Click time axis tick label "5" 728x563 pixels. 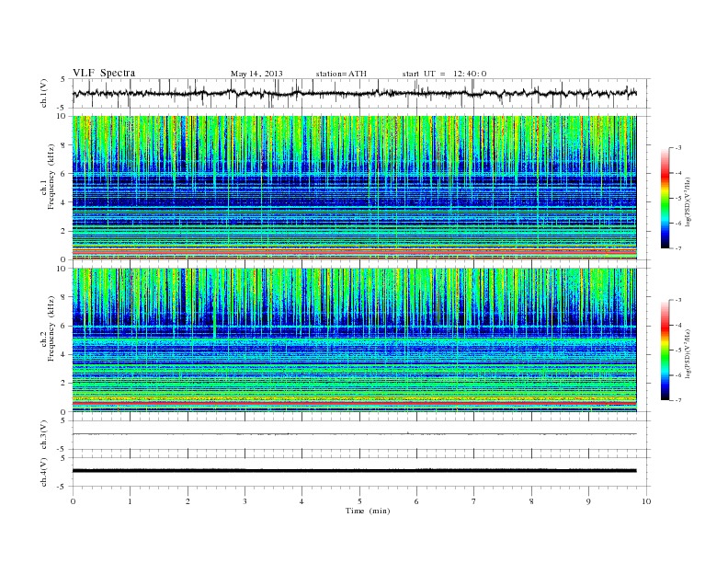(x=359, y=501)
